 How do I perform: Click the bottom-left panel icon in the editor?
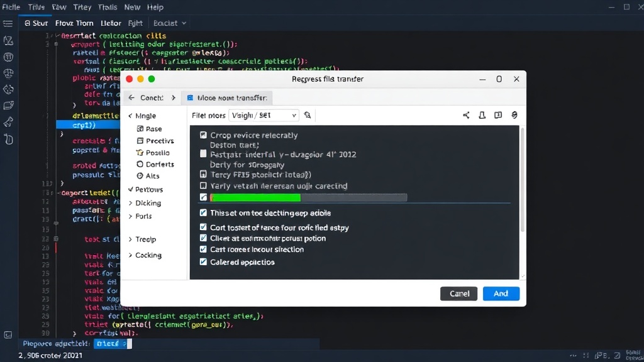pyautogui.click(x=8, y=335)
